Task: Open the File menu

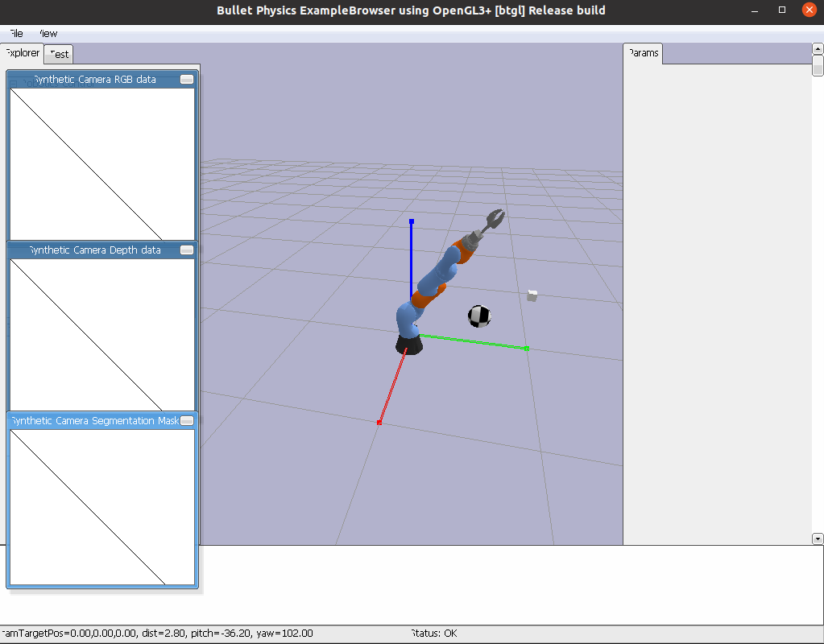Action: pyautogui.click(x=15, y=34)
